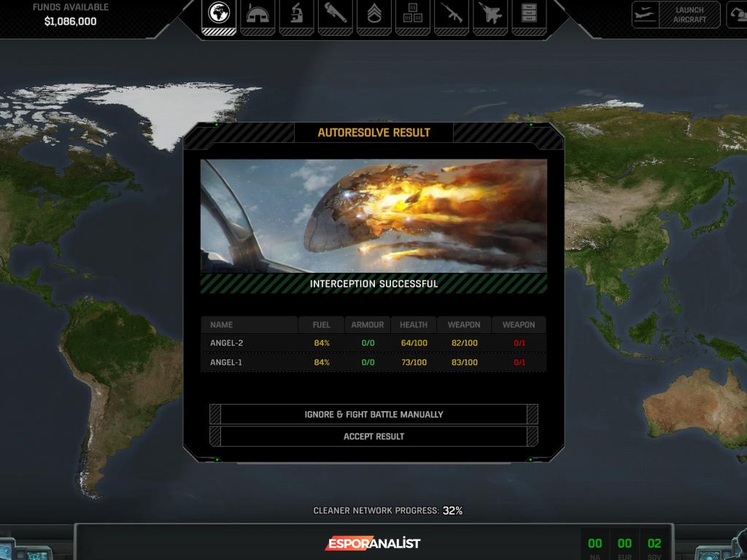The image size is (747, 560).
Task: Click the FUEL column header
Action: coord(321,324)
